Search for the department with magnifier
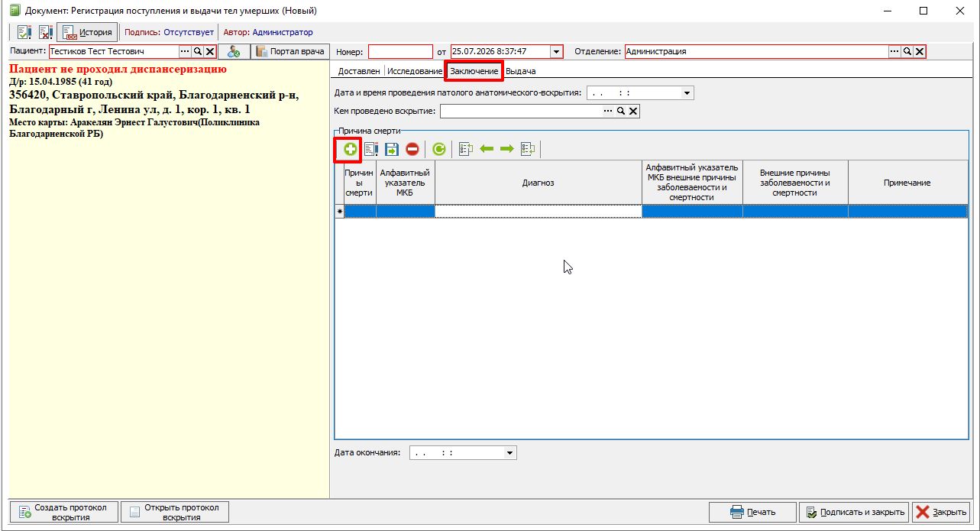This screenshot has width=980, height=531. [x=907, y=51]
